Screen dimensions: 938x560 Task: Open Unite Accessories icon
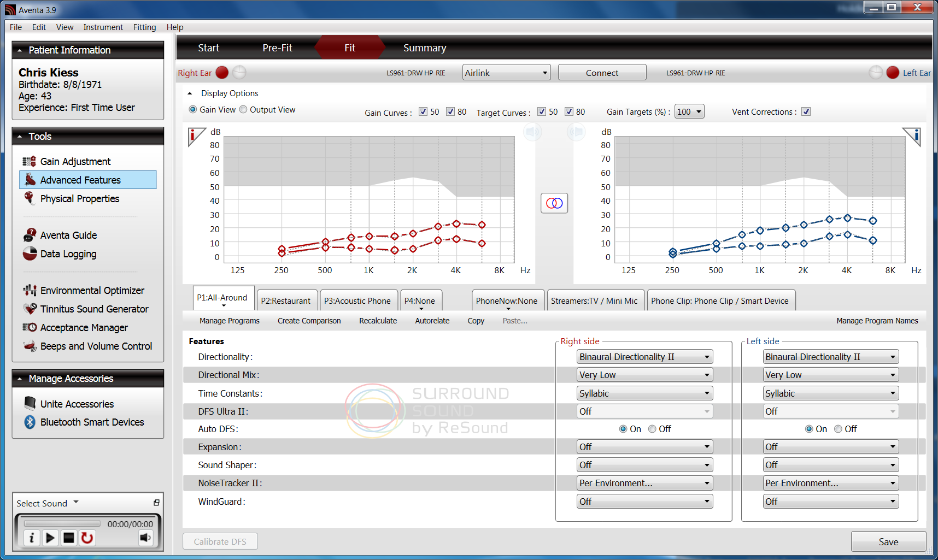click(x=30, y=404)
